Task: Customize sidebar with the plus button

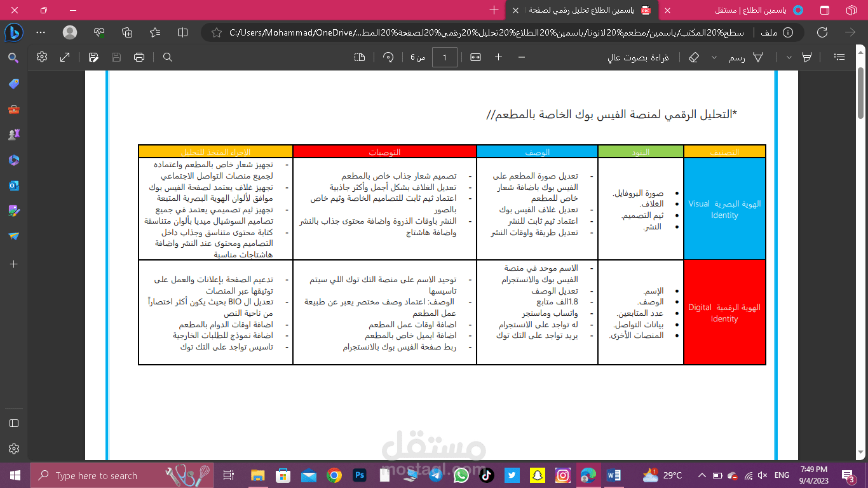Action: [x=13, y=264]
